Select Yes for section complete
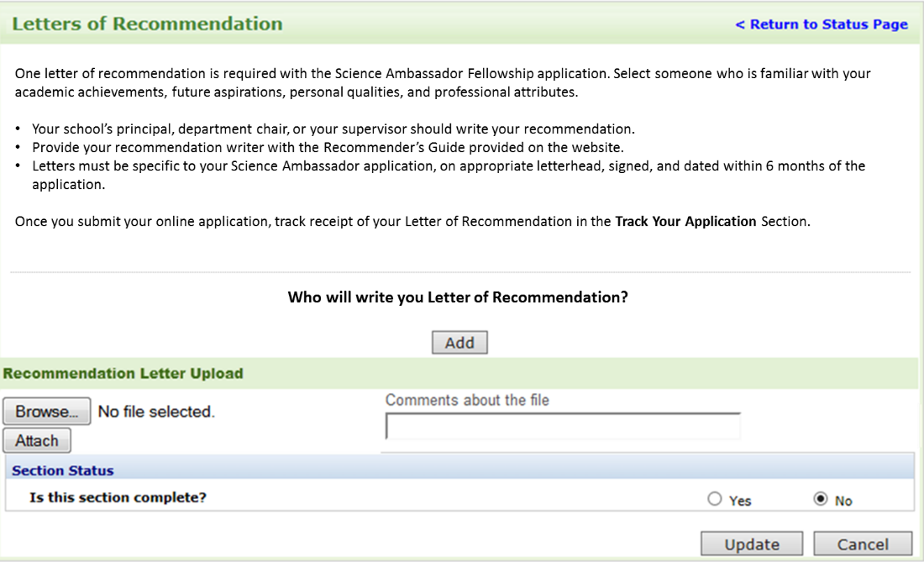Image resolution: width=924 pixels, height=562 pixels. click(715, 499)
